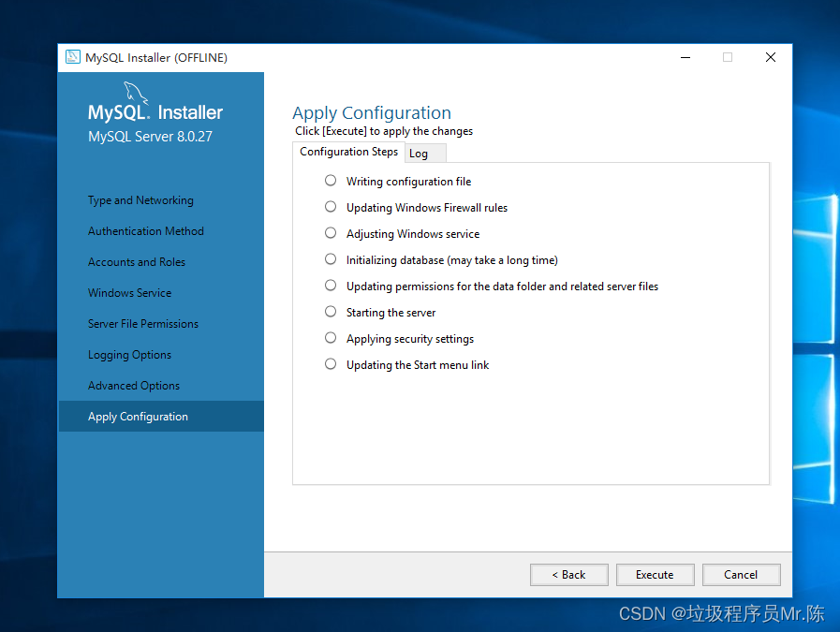Select the Updating Start menu link indicator
This screenshot has width=840, height=632.
(x=331, y=364)
